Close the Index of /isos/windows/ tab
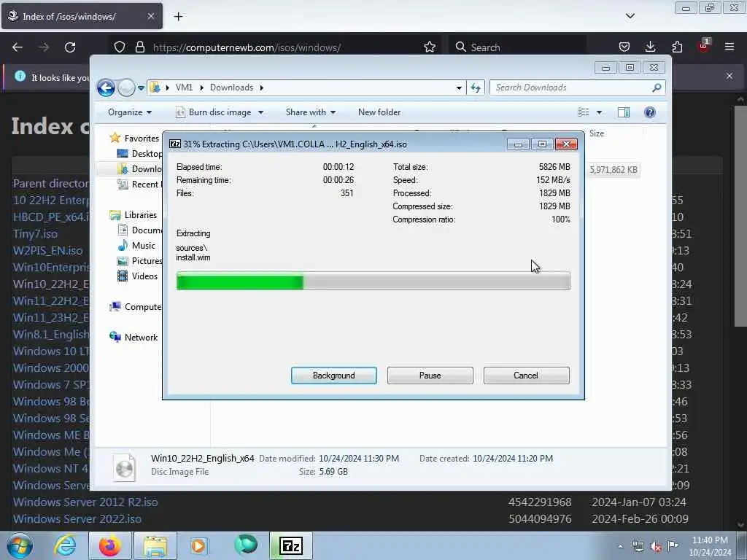Viewport: 747px width, 560px height. [150, 16]
